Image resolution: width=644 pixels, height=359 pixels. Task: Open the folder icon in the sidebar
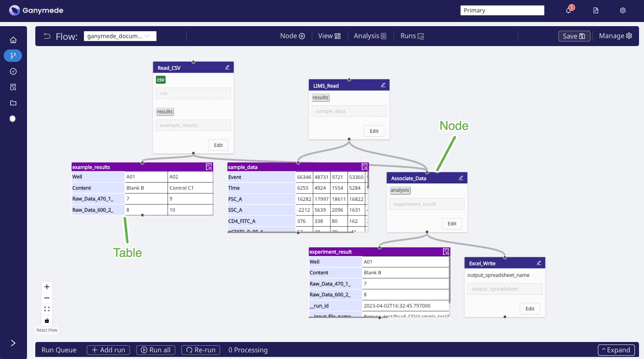pyautogui.click(x=13, y=103)
